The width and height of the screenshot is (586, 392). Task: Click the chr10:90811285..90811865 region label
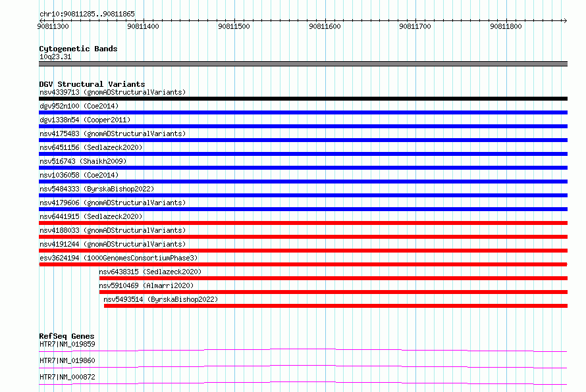tap(87, 14)
